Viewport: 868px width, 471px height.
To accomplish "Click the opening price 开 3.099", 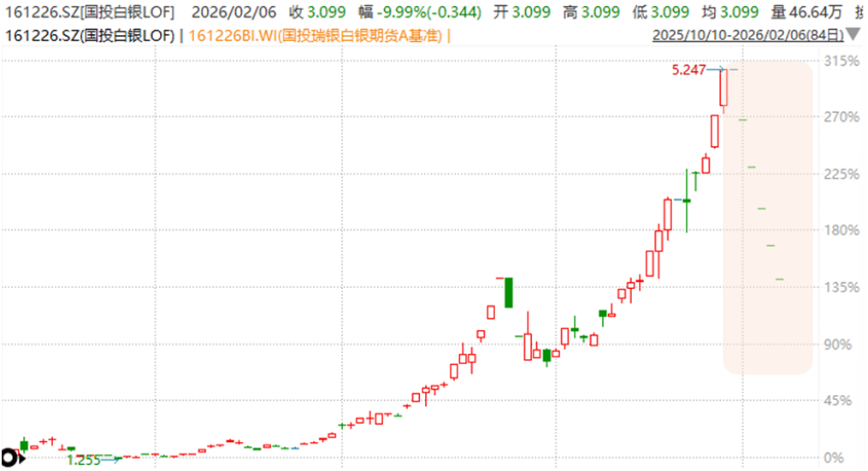I will (522, 12).
